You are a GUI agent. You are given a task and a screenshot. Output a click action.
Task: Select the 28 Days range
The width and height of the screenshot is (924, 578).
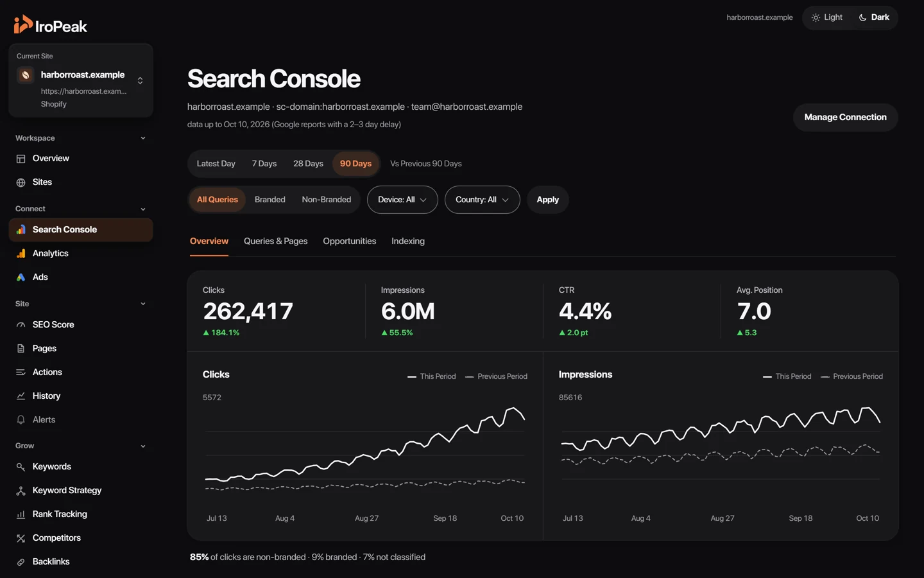click(309, 164)
